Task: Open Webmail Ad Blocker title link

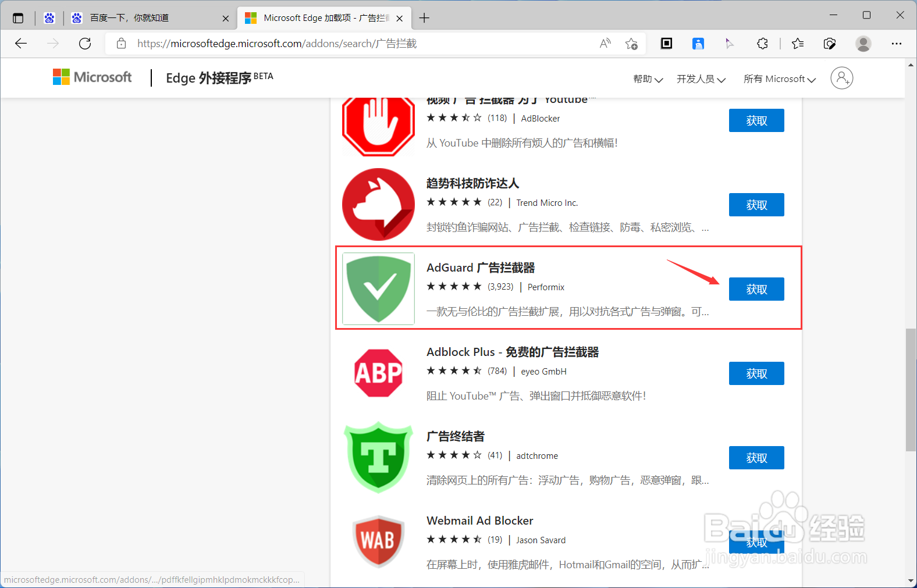Action: click(x=479, y=521)
